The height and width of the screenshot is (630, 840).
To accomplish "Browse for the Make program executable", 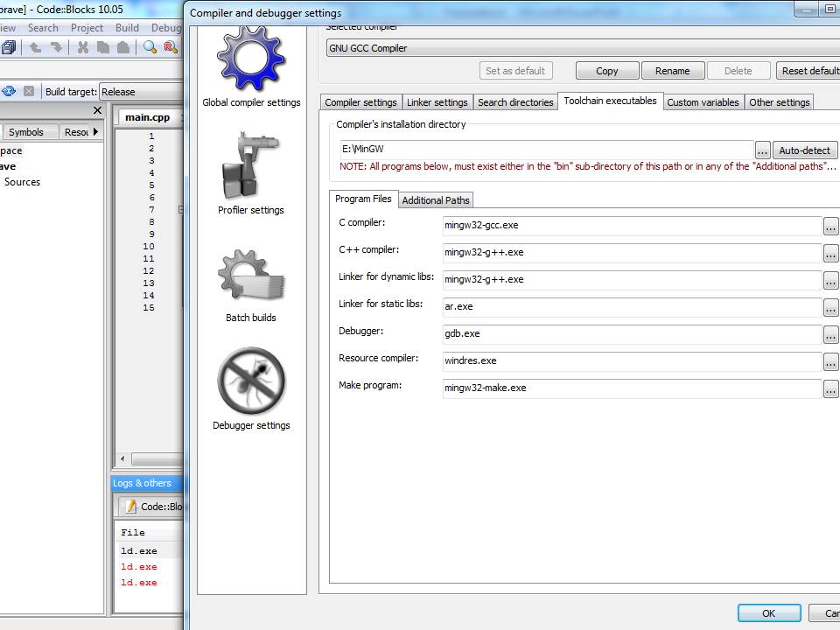I will point(830,389).
